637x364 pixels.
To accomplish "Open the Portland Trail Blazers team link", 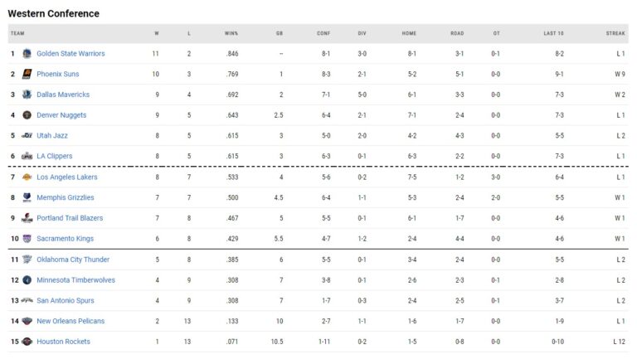I will click(71, 218).
